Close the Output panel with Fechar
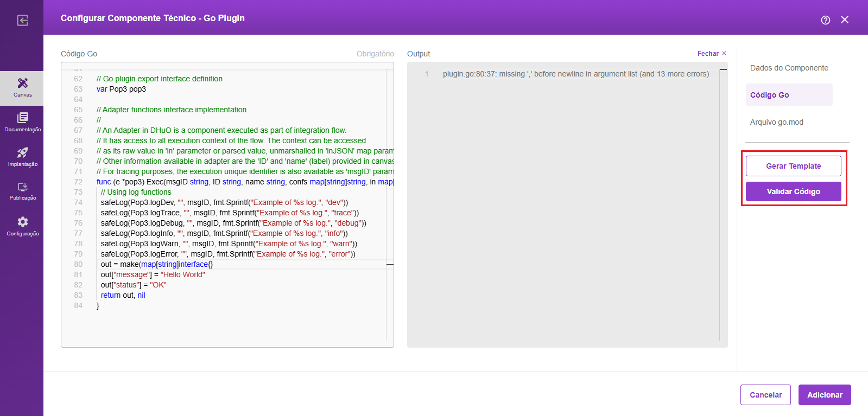The width and height of the screenshot is (868, 416). (x=712, y=54)
